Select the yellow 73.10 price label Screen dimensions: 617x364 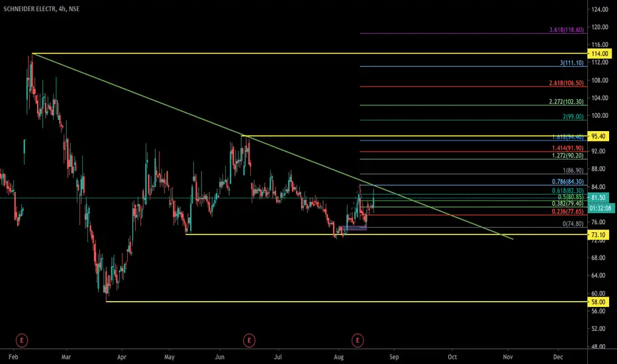coord(598,235)
